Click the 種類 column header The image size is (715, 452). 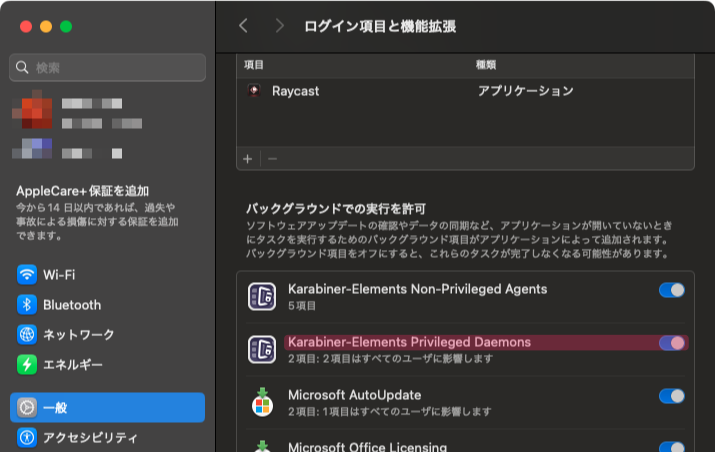point(486,65)
